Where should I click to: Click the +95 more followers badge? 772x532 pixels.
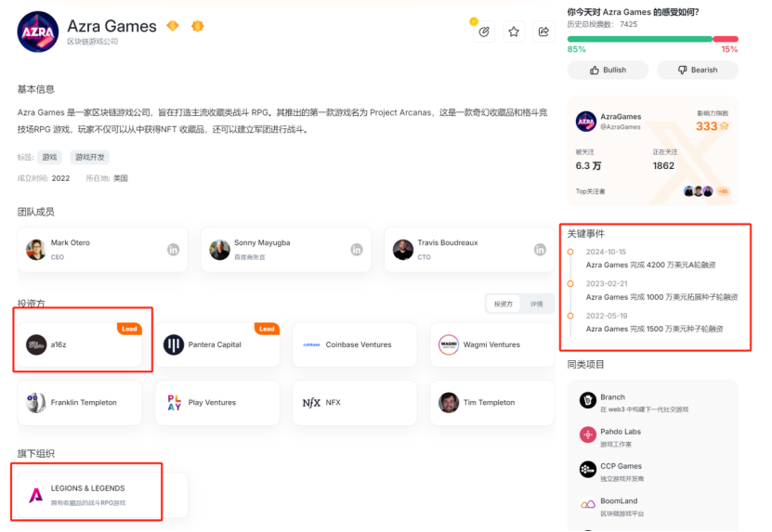(723, 191)
